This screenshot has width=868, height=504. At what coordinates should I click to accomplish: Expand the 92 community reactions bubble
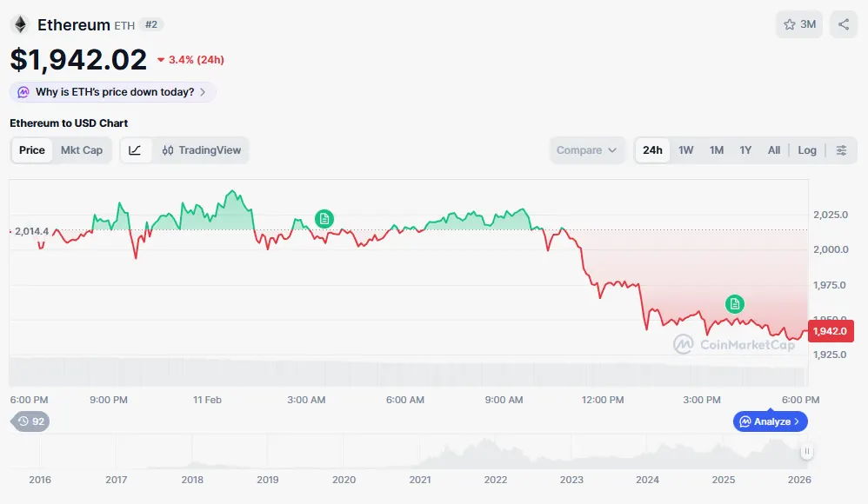(x=30, y=421)
